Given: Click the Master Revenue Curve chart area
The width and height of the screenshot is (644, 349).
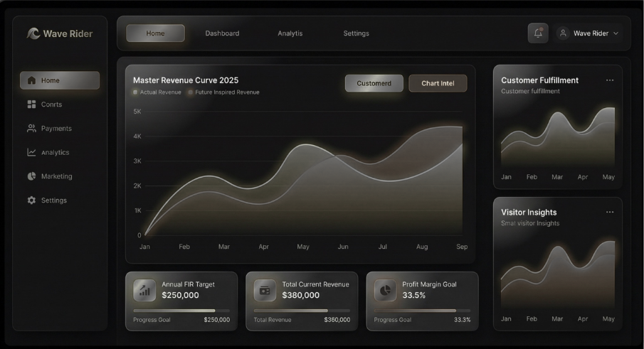Looking at the screenshot, I should point(304,173).
